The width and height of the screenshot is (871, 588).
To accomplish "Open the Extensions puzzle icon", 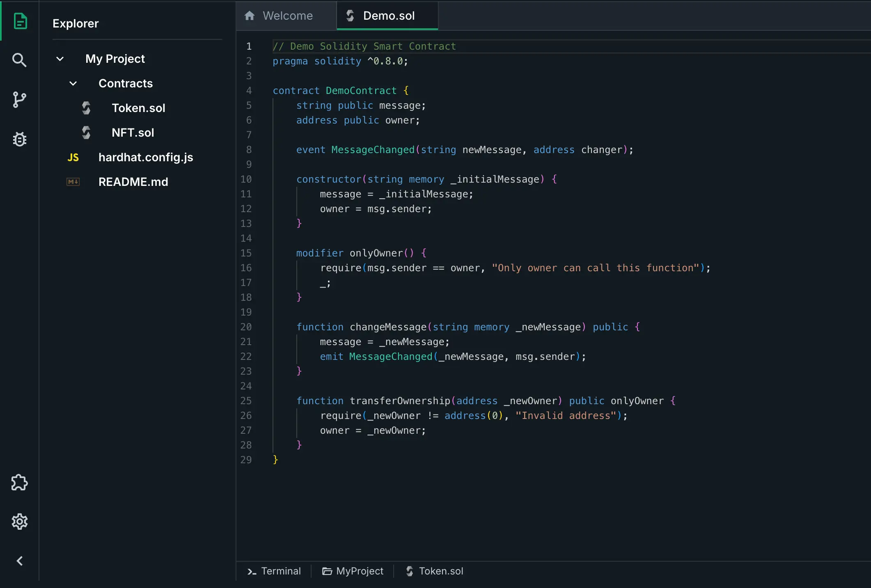I will click(19, 483).
